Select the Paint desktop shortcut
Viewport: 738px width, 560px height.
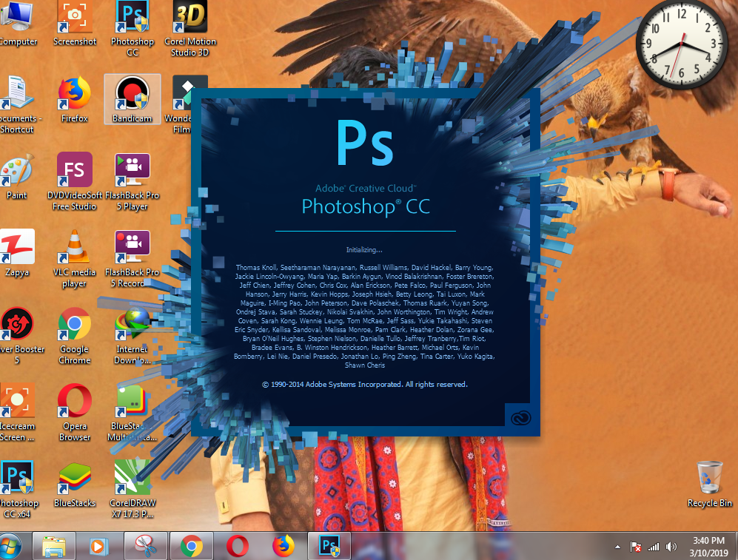click(x=17, y=176)
